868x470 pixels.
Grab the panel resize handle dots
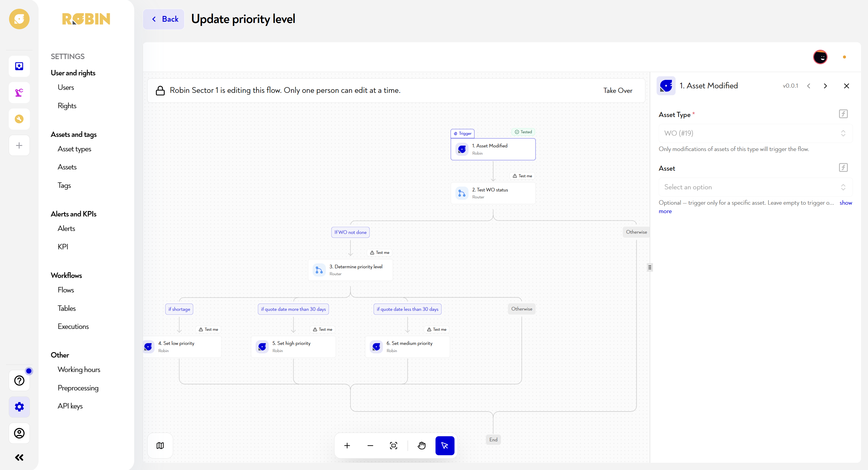650,267
